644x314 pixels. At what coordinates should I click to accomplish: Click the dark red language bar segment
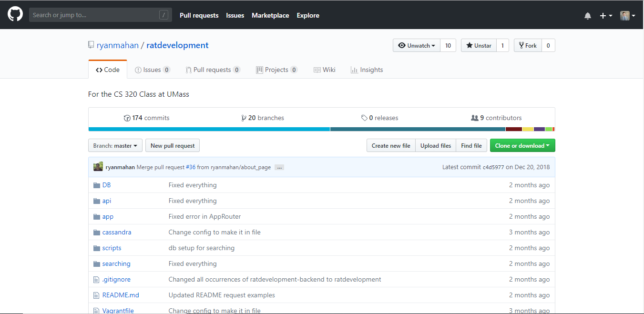pyautogui.click(x=514, y=129)
